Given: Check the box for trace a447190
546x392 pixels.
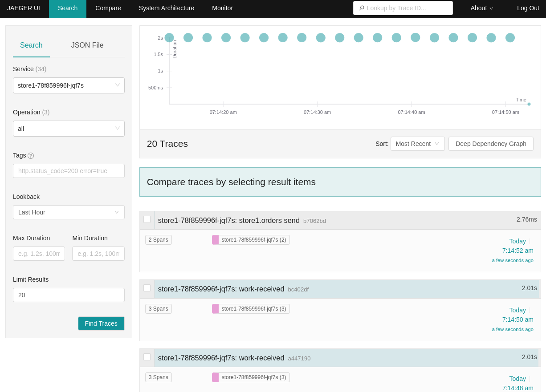Looking at the screenshot, I should pos(147,357).
